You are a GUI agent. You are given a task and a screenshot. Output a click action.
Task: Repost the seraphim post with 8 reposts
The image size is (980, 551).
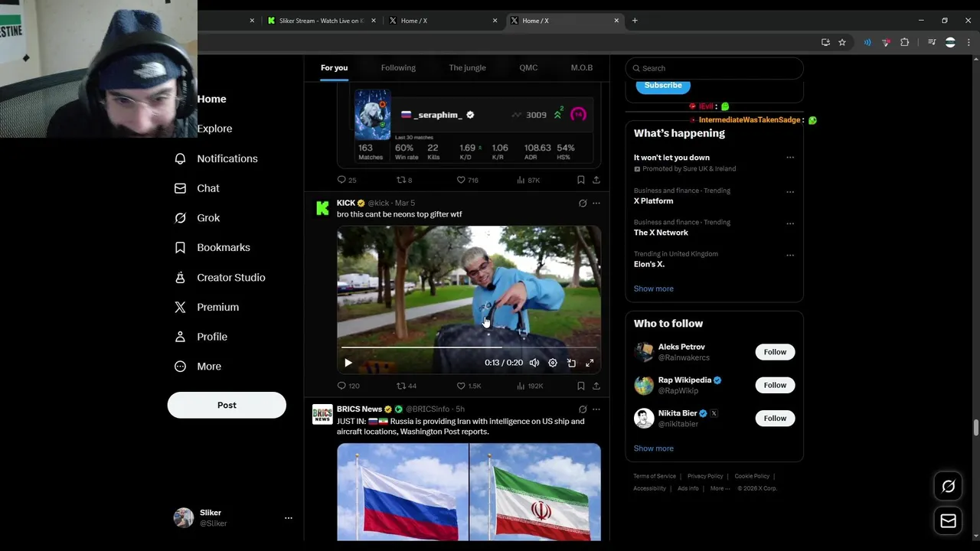pos(400,180)
